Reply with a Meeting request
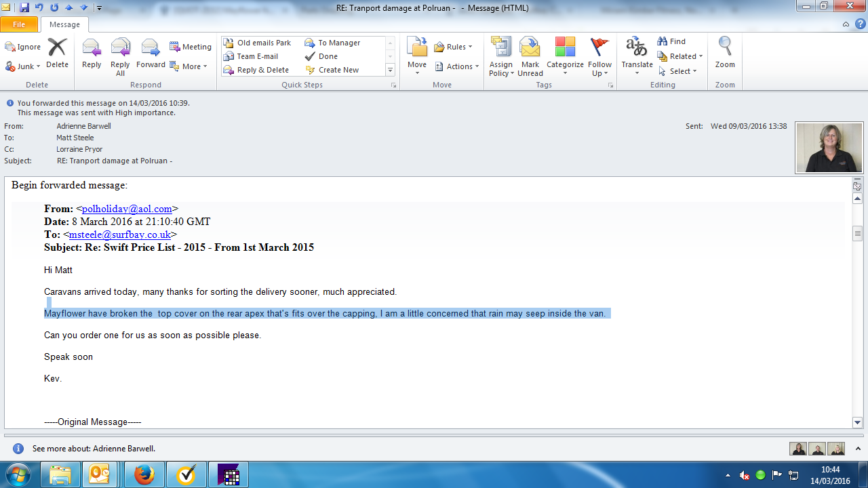 [x=191, y=47]
